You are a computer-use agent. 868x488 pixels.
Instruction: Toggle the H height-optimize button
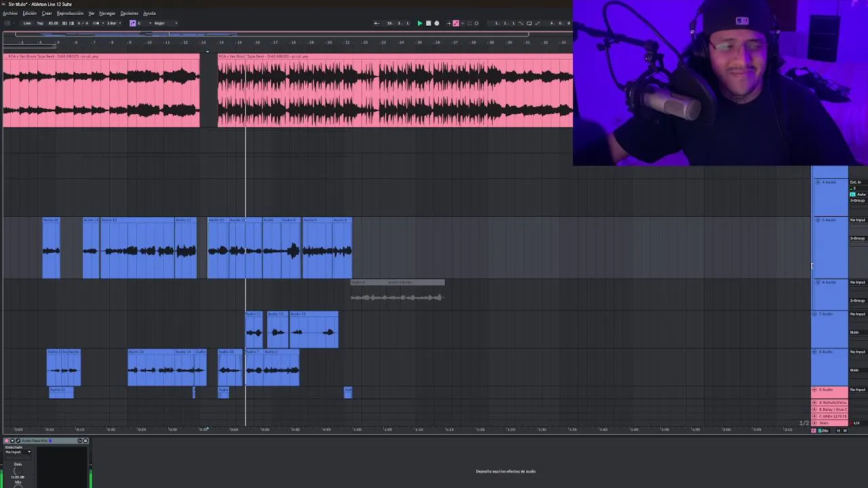click(x=838, y=431)
